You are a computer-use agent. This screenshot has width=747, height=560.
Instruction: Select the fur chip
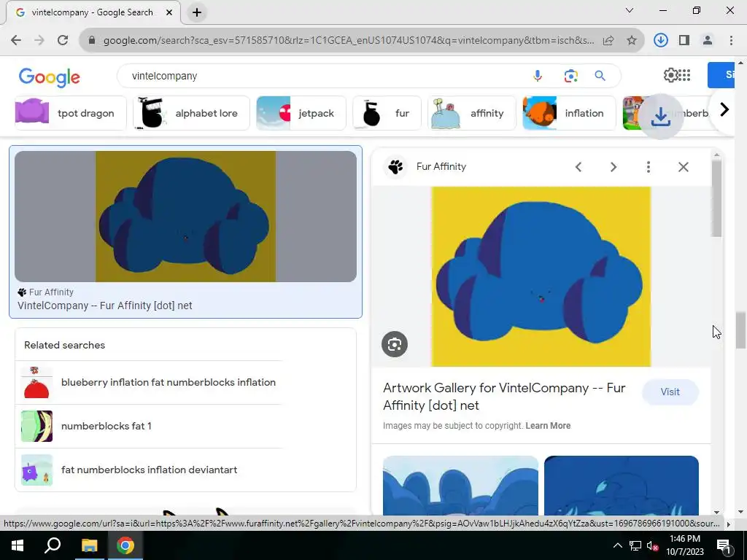click(x=387, y=113)
